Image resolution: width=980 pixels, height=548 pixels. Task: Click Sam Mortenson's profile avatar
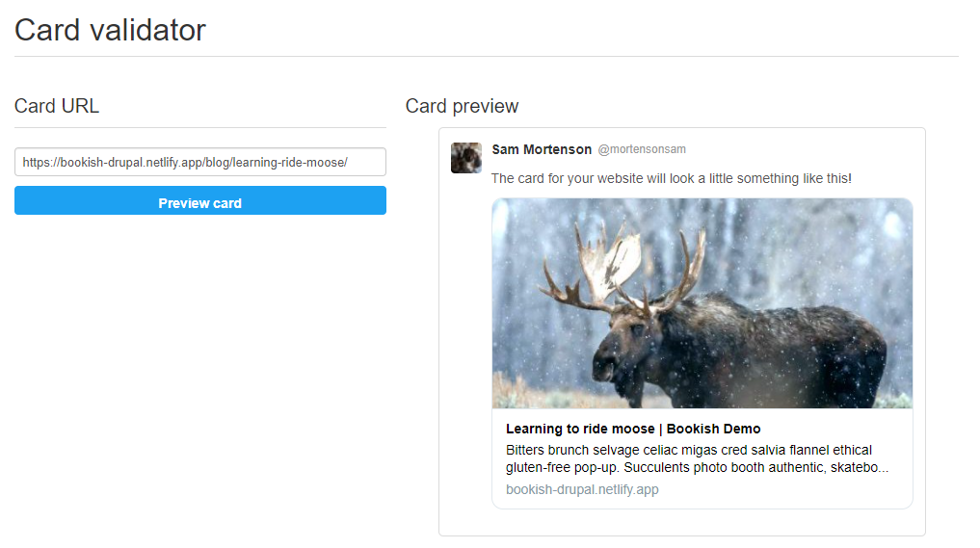pos(466,157)
